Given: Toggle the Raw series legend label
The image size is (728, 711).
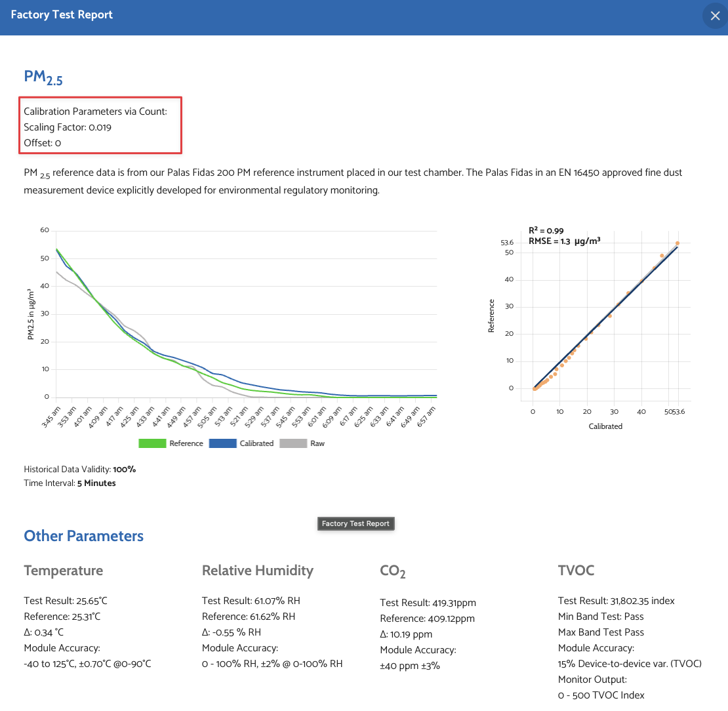Looking at the screenshot, I should coord(317,443).
